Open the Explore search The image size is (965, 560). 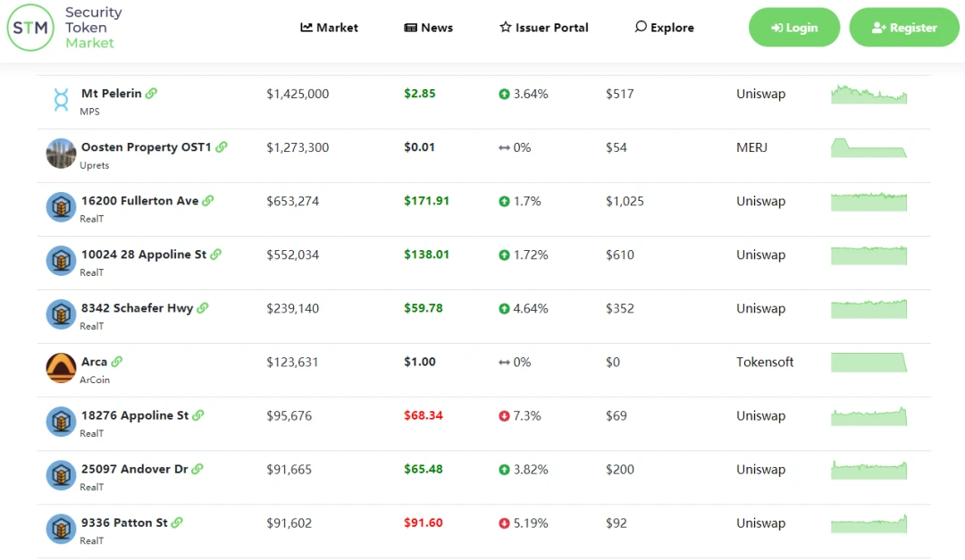tap(664, 28)
